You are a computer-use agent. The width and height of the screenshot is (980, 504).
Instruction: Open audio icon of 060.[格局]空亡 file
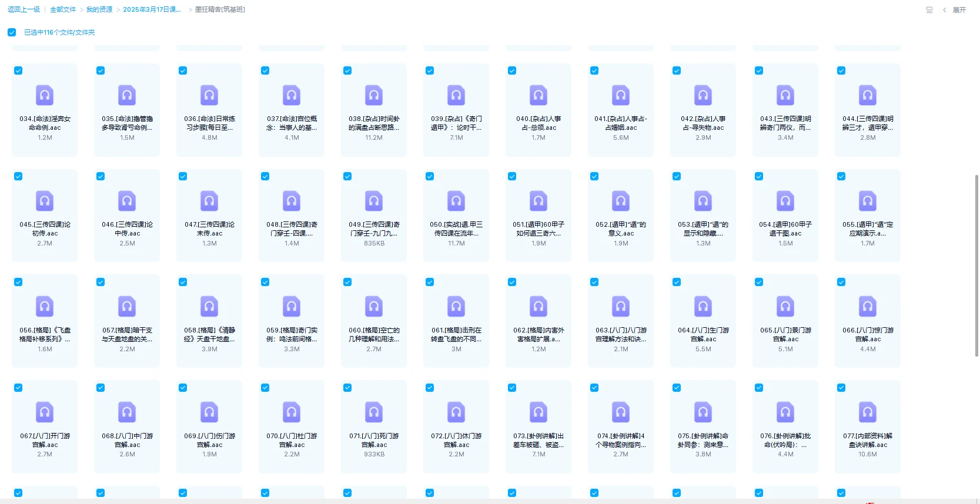coord(374,307)
